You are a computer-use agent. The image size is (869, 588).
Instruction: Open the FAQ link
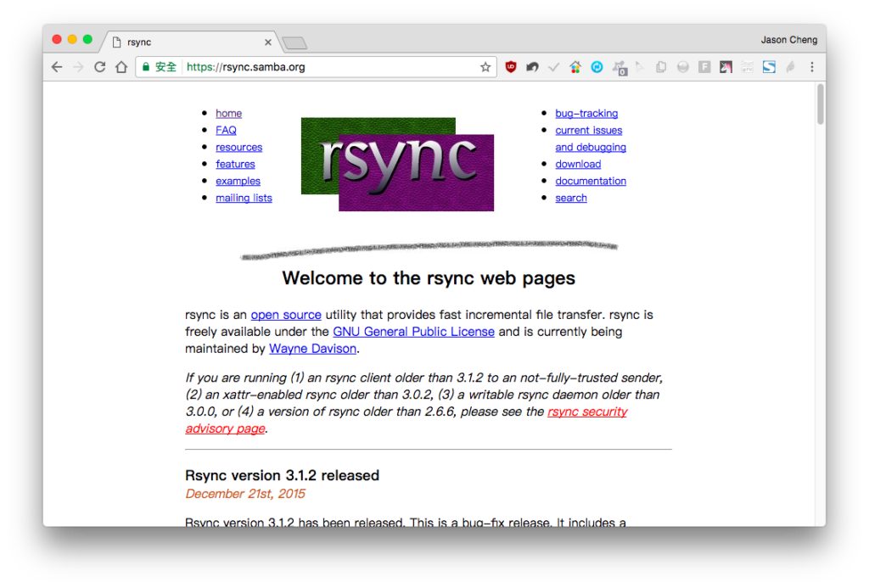[226, 130]
